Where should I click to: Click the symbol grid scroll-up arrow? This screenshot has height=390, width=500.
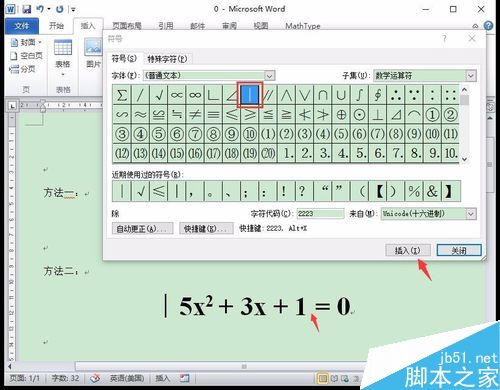pyautogui.click(x=465, y=90)
